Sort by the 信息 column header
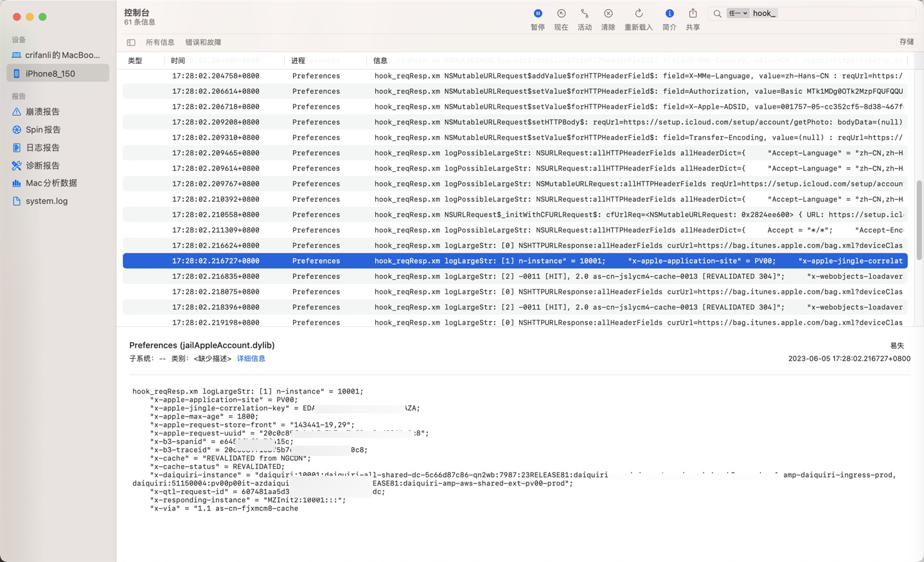Viewport: 924px width, 562px height. [380, 60]
